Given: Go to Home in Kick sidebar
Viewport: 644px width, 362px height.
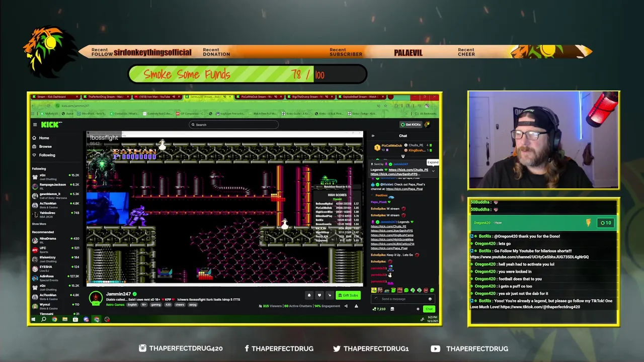Looking at the screenshot, I should tap(44, 138).
